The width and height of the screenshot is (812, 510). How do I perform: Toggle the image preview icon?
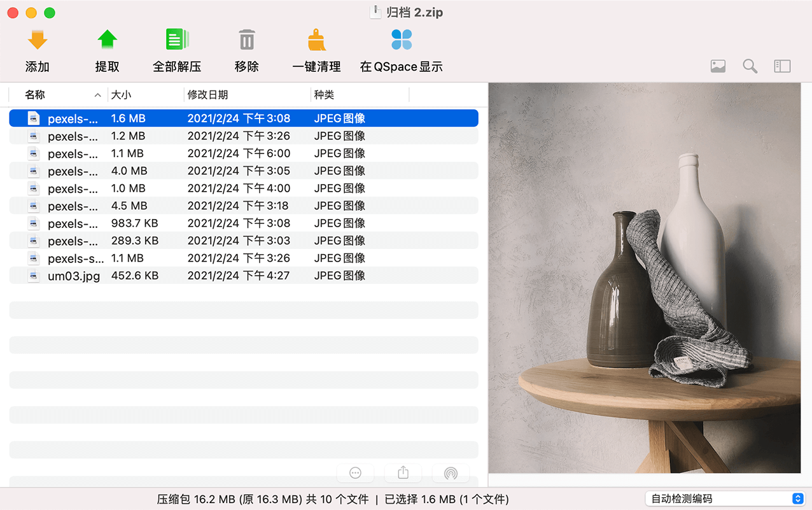(718, 66)
